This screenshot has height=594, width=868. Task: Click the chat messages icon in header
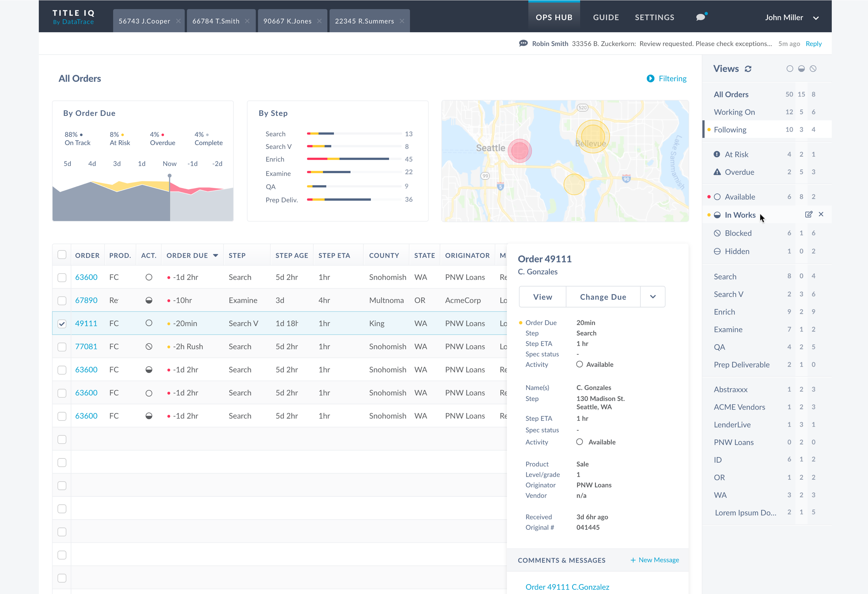click(701, 17)
